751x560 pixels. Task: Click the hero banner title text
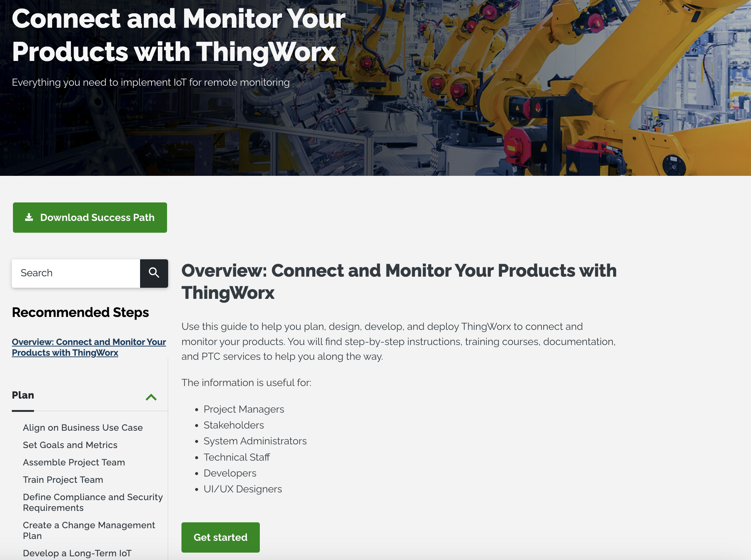(179, 35)
